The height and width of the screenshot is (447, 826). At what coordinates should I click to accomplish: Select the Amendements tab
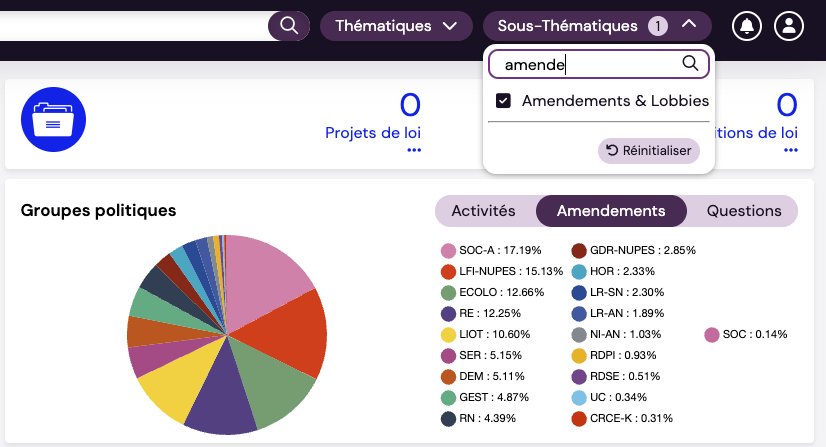pyautogui.click(x=611, y=211)
